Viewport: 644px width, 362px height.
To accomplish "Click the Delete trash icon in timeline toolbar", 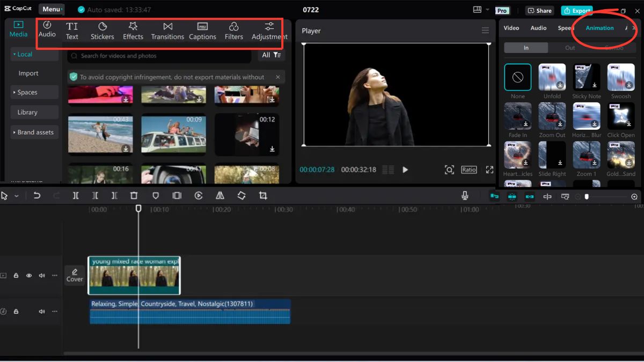I will [x=134, y=196].
